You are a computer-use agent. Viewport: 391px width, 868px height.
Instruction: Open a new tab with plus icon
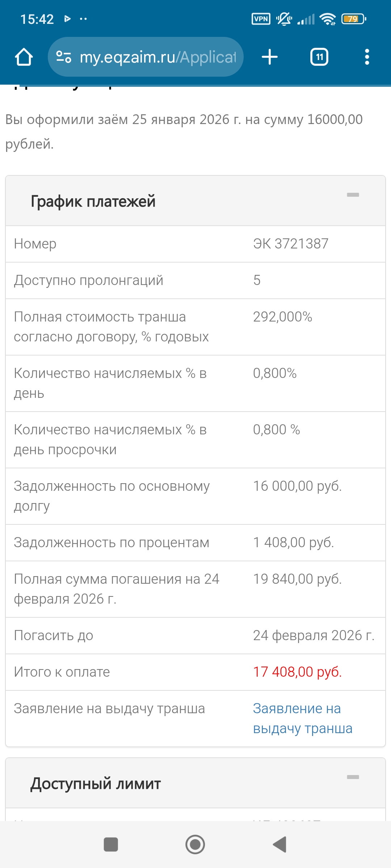(x=269, y=57)
